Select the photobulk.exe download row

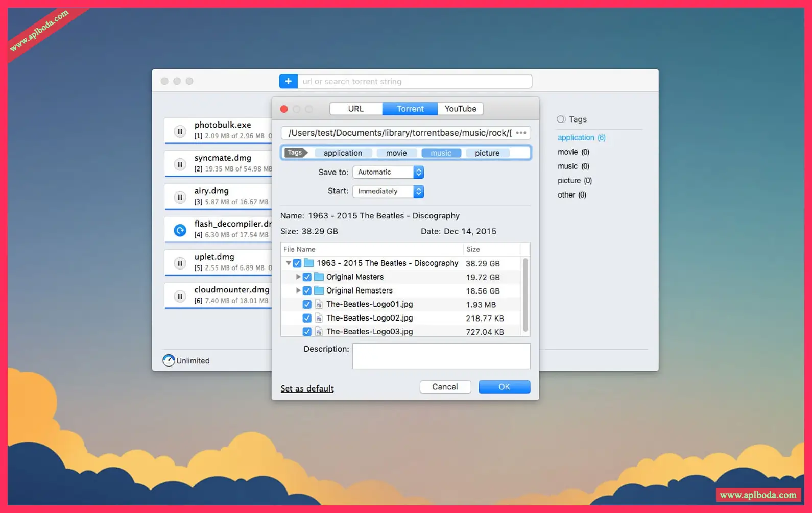pyautogui.click(x=218, y=130)
